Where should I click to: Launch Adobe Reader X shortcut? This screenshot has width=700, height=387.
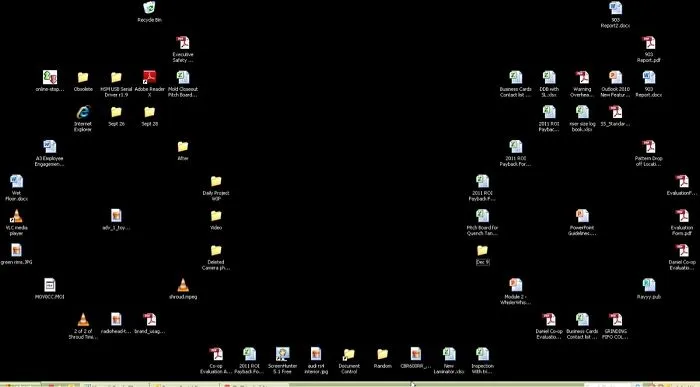(x=149, y=77)
